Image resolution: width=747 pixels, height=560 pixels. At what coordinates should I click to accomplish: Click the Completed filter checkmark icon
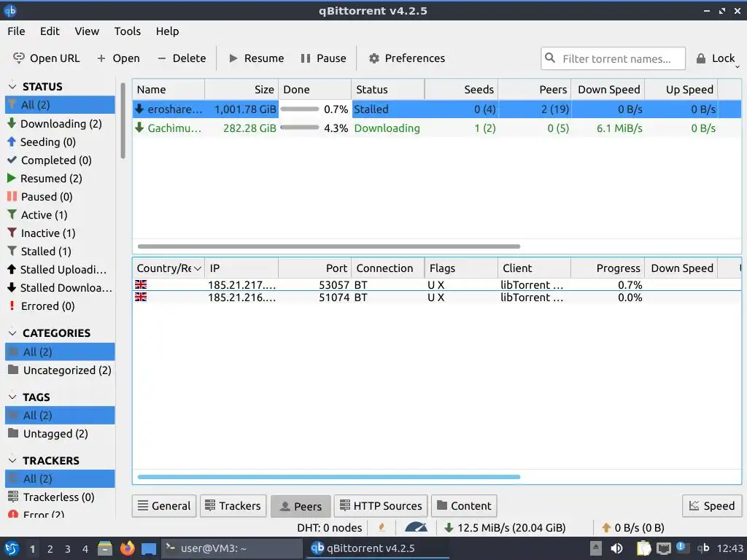pyautogui.click(x=12, y=160)
